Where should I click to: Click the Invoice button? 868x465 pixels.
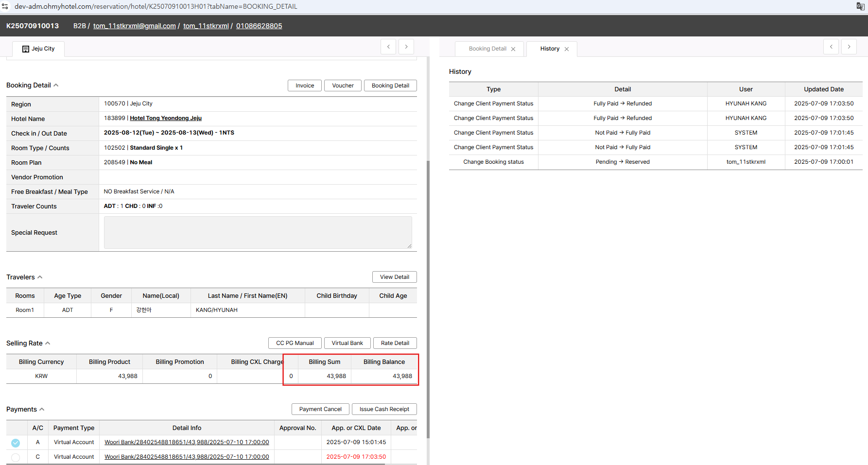[305, 86]
